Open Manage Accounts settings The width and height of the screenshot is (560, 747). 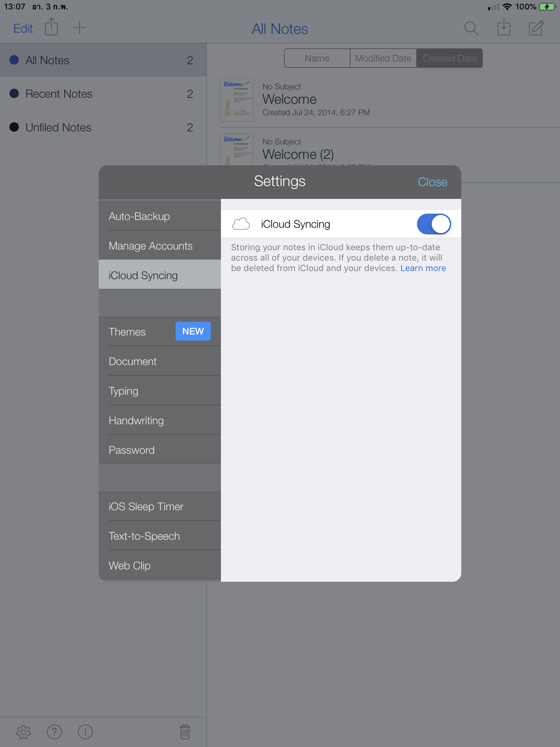[160, 246]
